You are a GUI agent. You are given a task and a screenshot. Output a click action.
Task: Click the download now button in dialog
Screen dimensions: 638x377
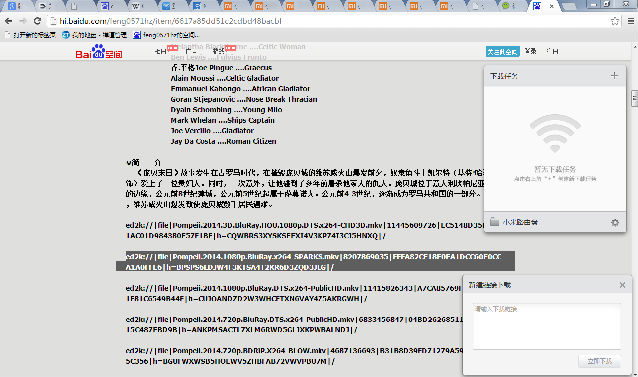[x=599, y=361]
